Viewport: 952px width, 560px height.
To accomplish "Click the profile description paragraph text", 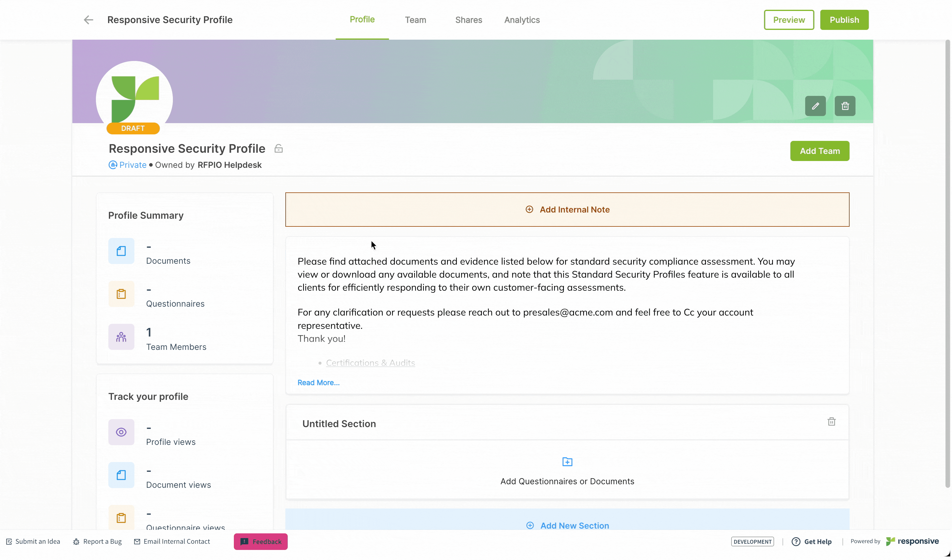I will [x=546, y=275].
